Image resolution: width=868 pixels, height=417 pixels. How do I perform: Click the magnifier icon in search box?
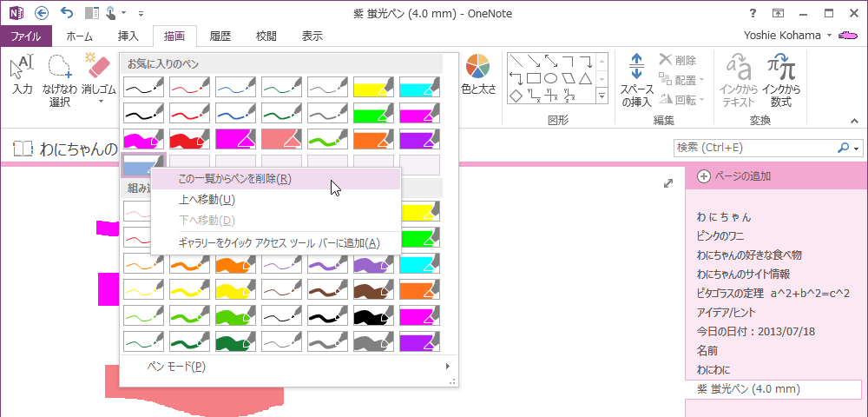tap(844, 148)
